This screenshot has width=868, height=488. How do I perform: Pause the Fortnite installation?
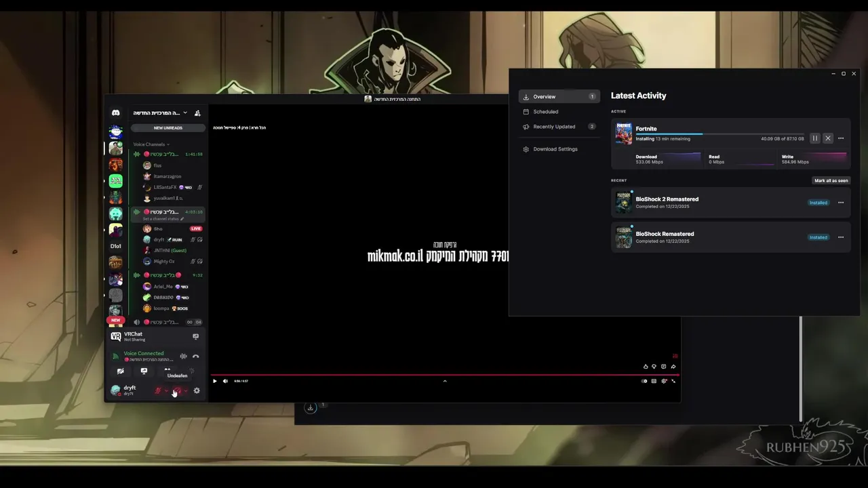815,138
